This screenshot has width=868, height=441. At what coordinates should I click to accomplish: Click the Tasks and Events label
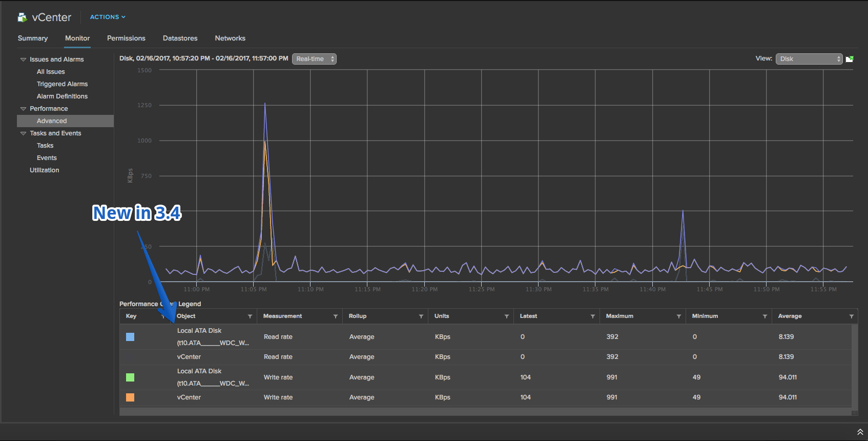[x=55, y=133]
